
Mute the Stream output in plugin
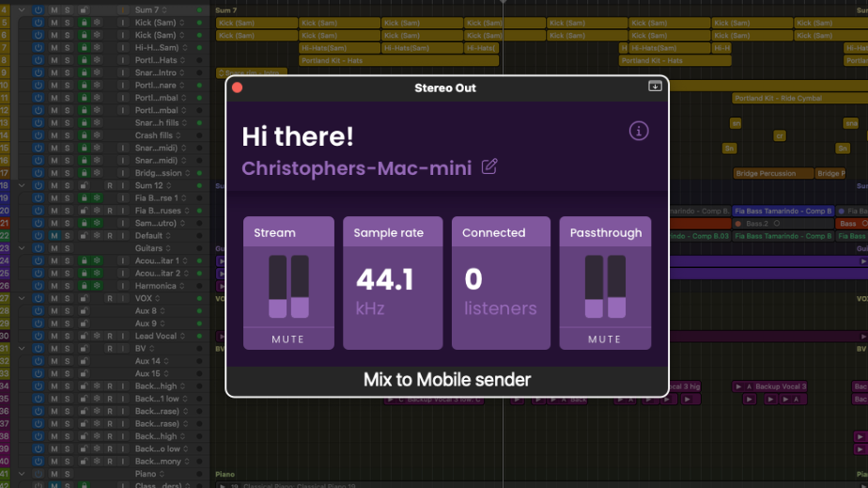[x=287, y=339]
